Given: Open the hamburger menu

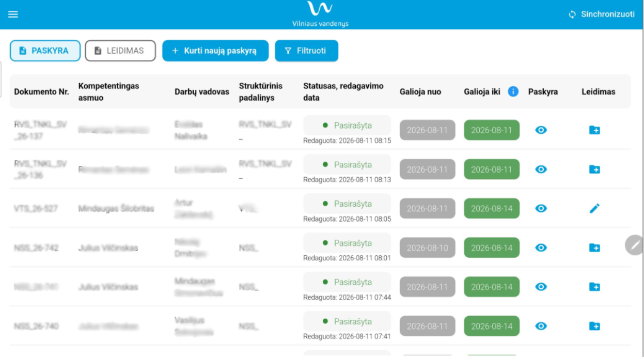Looking at the screenshot, I should coord(13,14).
